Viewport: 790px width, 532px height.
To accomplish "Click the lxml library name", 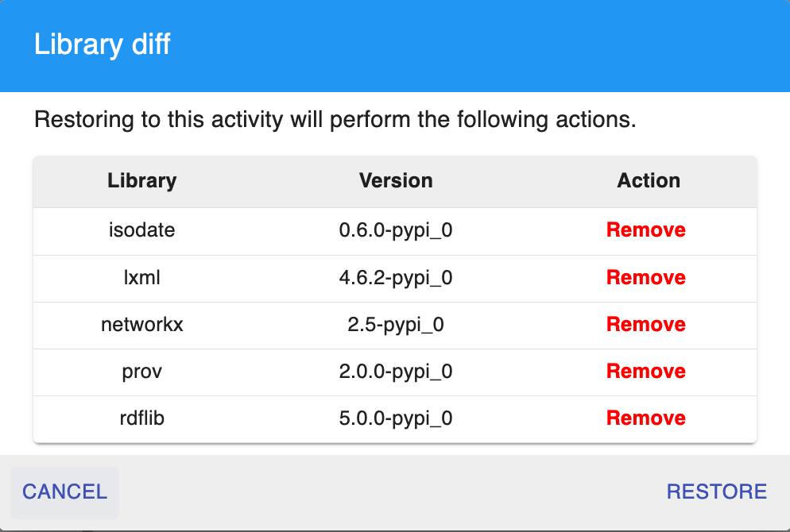I will click(141, 277).
